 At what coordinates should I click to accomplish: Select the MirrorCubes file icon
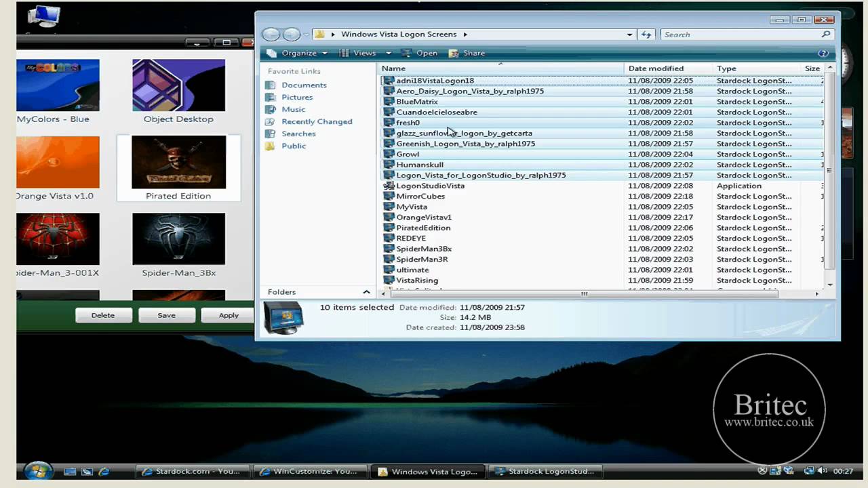[389, 196]
